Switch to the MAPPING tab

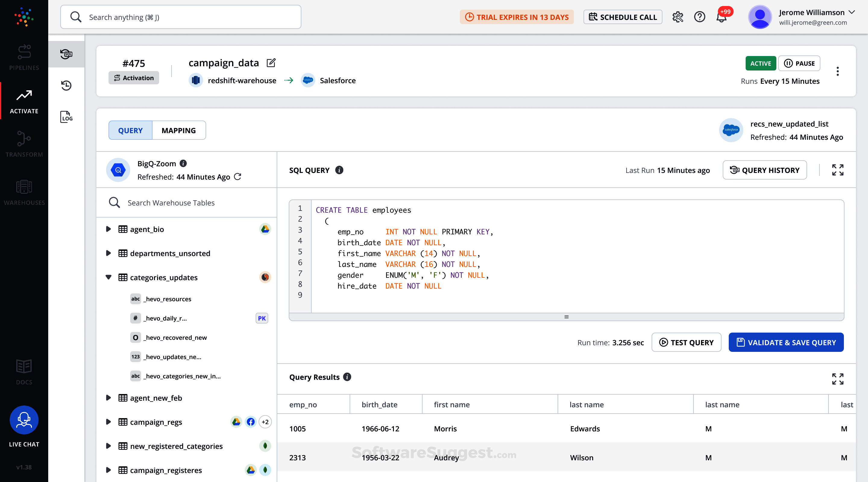(x=179, y=130)
